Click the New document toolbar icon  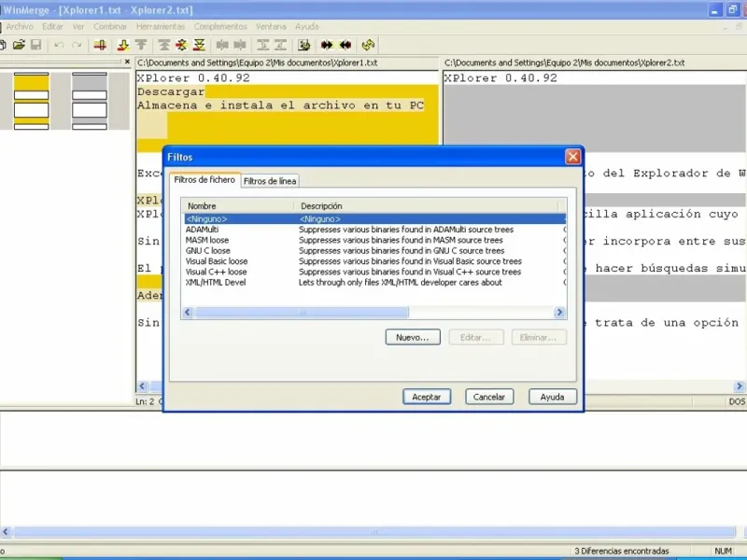(x=2, y=45)
